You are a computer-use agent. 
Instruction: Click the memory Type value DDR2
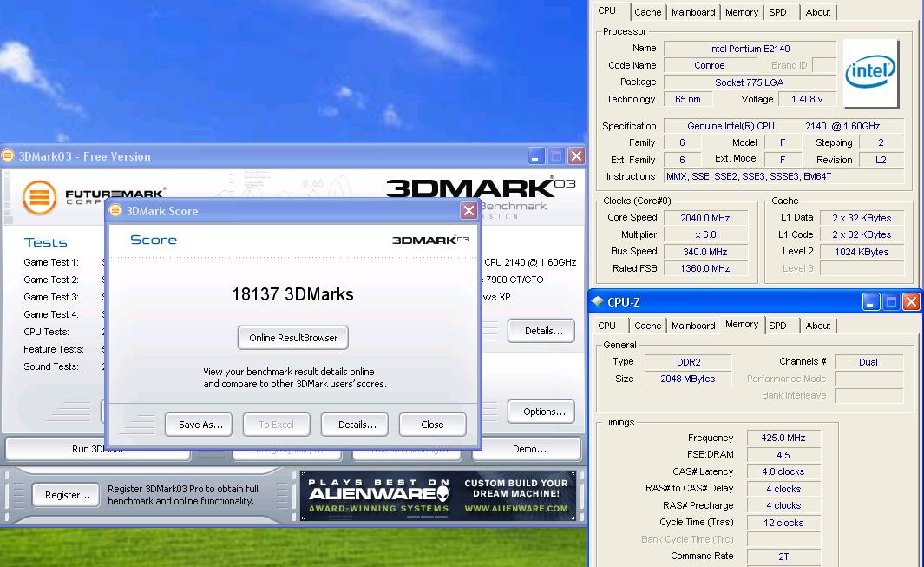tap(688, 362)
